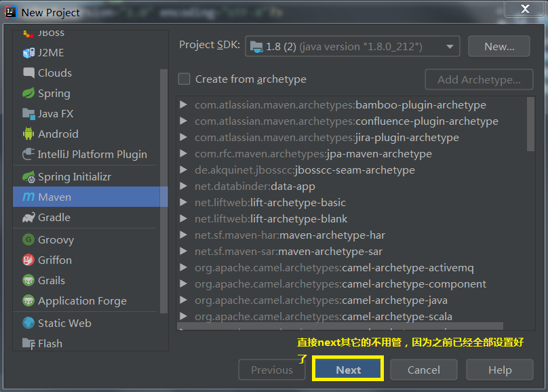Expand the camel-archetype-java node
Image resolution: width=548 pixels, height=392 pixels.
pyautogui.click(x=183, y=300)
